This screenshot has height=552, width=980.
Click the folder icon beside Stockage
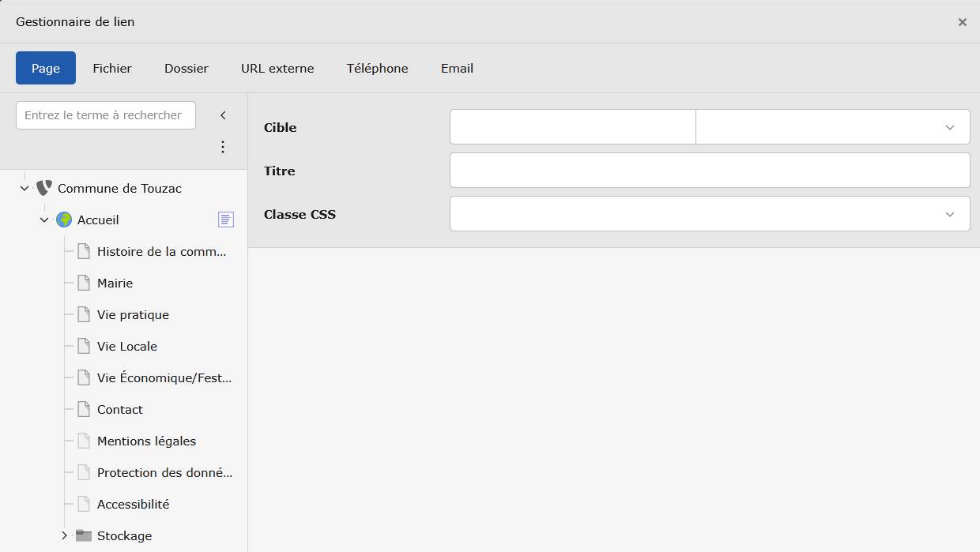click(x=84, y=535)
